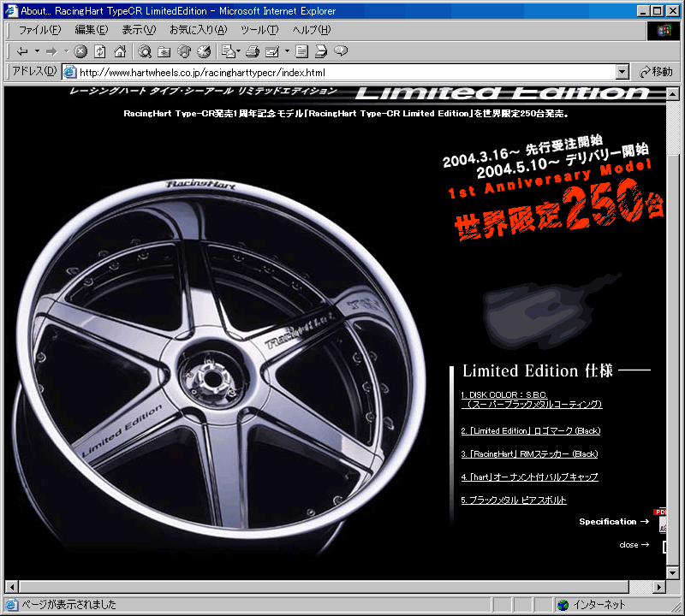Viewport: 685px width, 616px height.
Task: Open the [Limited Edition] ロゴマーク (Black) link
Action: (x=531, y=431)
